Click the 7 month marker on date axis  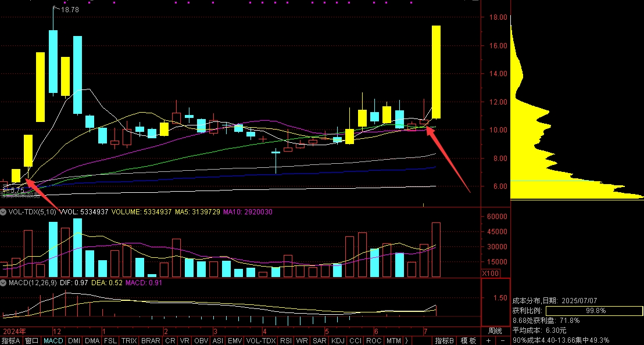click(x=425, y=332)
